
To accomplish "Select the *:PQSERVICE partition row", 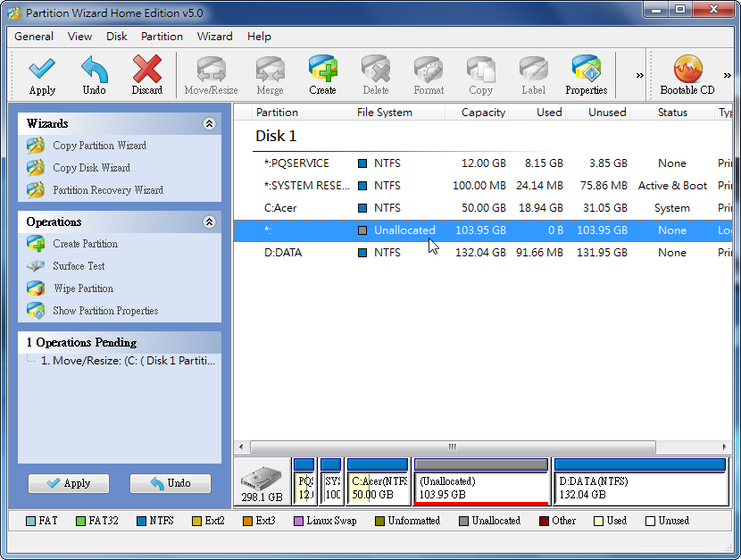I will (x=483, y=163).
